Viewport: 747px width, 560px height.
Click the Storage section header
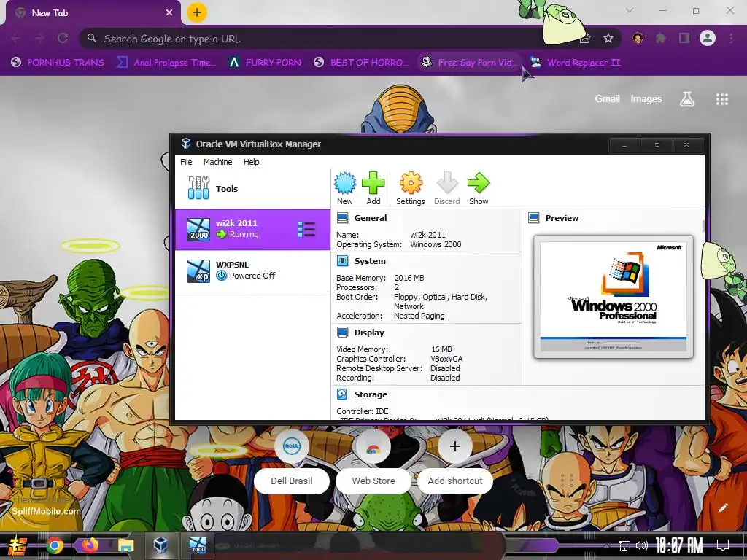pyautogui.click(x=371, y=394)
